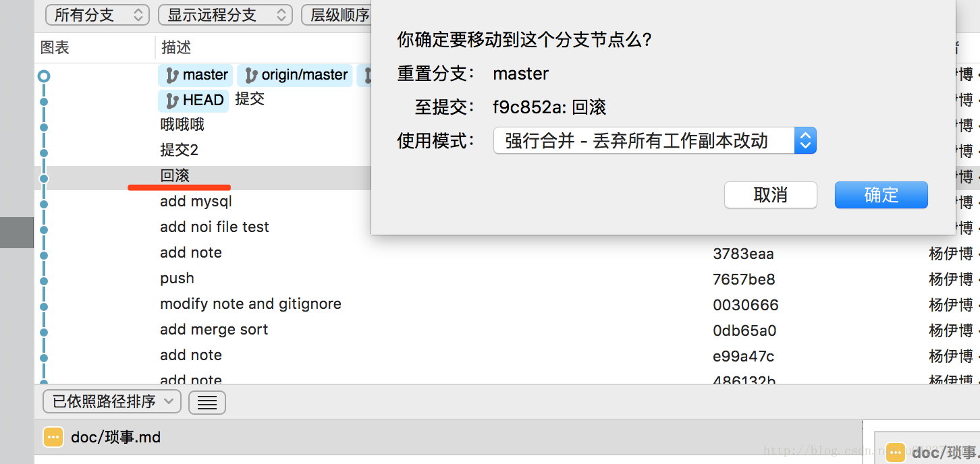
Task: Open the 使用模式 reset mode dropdown
Action: [655, 140]
